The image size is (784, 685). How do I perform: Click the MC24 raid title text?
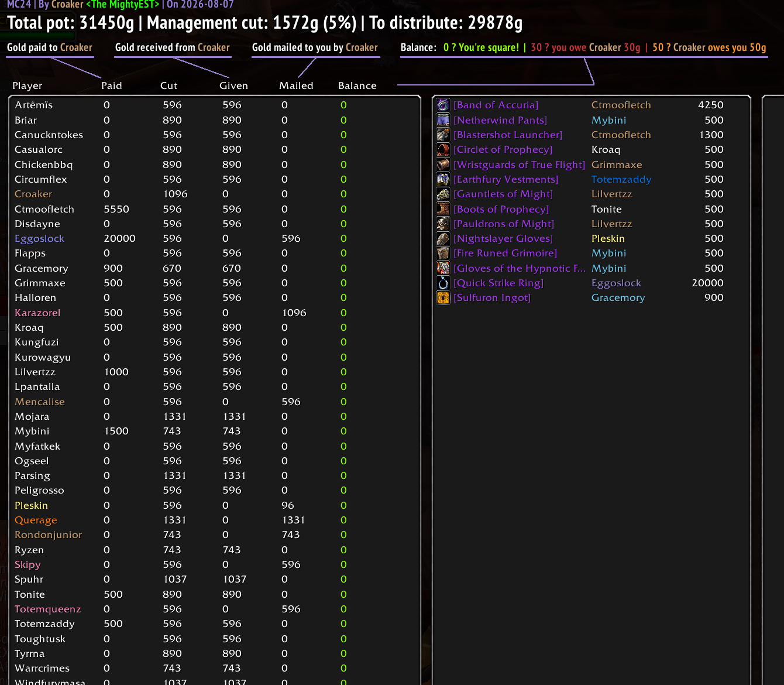point(19,5)
